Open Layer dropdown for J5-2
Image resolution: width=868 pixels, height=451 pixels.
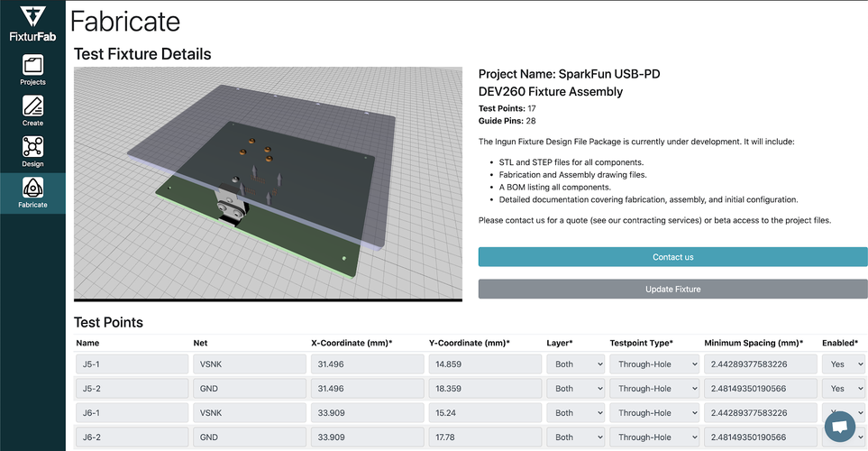click(576, 389)
